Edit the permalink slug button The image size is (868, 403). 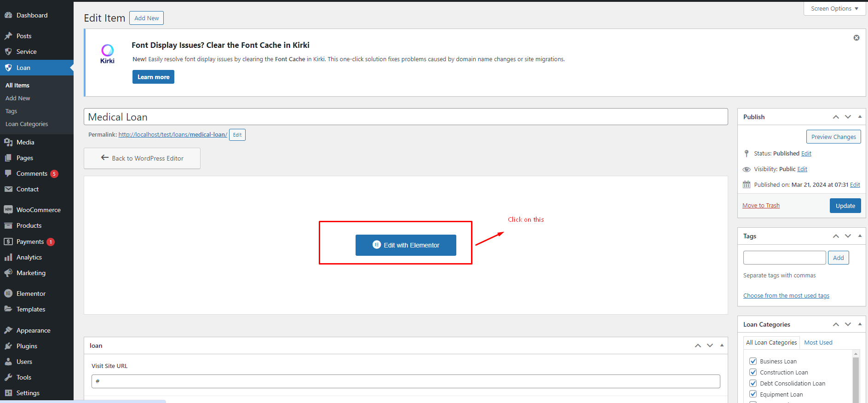(x=237, y=135)
